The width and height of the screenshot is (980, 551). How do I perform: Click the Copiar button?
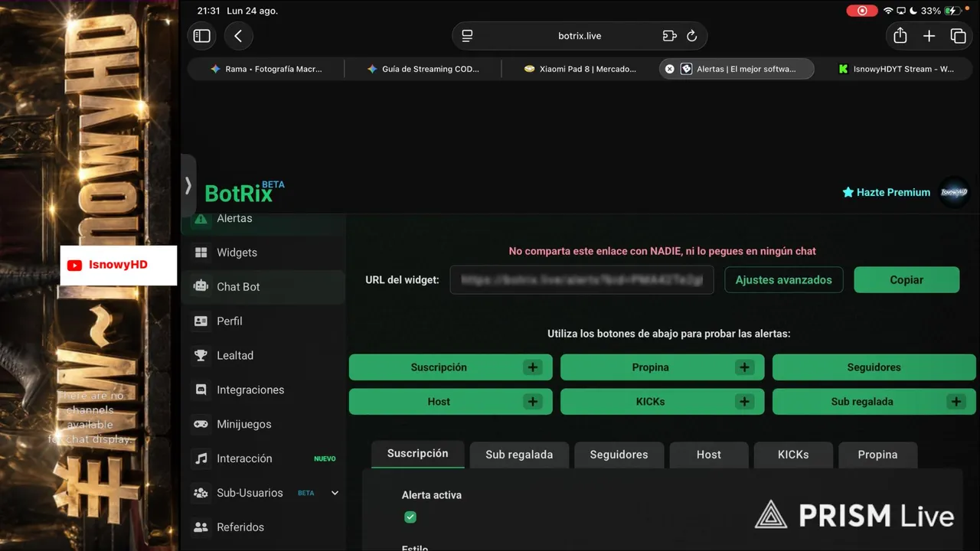906,280
